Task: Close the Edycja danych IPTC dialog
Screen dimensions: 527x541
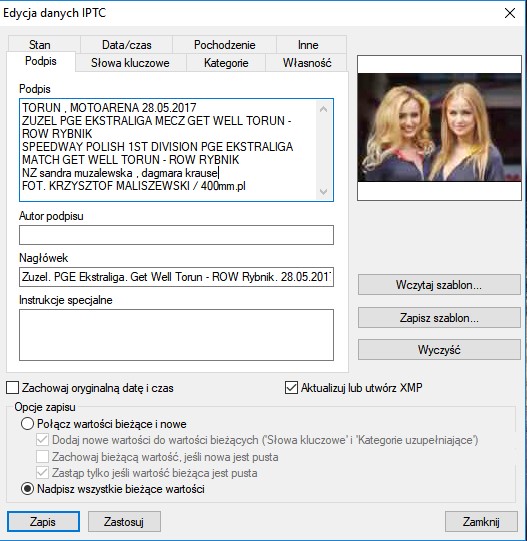Action: click(x=510, y=13)
